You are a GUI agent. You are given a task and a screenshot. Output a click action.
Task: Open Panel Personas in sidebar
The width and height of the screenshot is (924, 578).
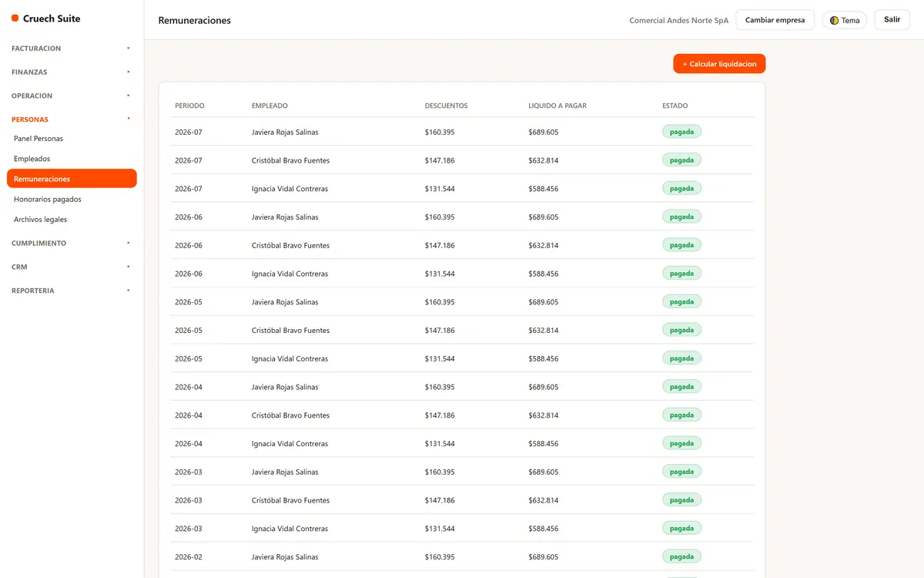click(x=72, y=139)
